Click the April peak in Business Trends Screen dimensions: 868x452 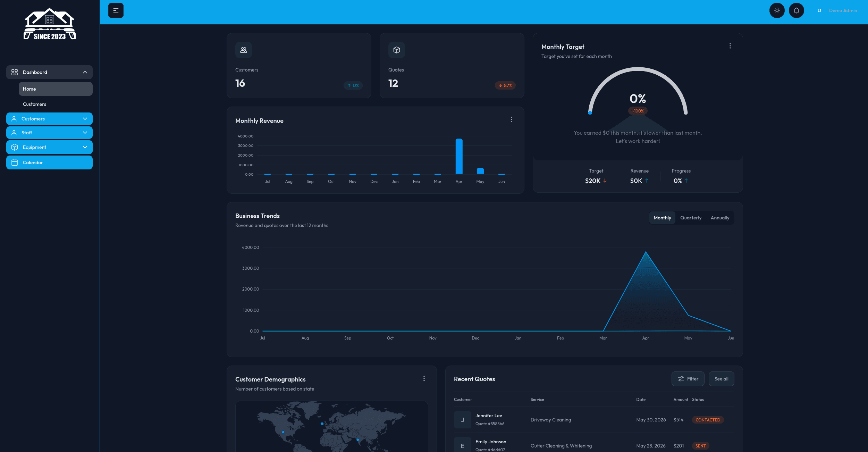(x=646, y=252)
